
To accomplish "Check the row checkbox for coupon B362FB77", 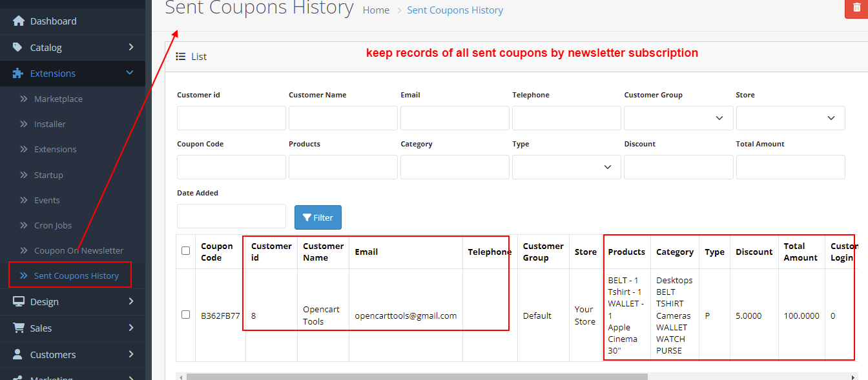I will (x=186, y=315).
